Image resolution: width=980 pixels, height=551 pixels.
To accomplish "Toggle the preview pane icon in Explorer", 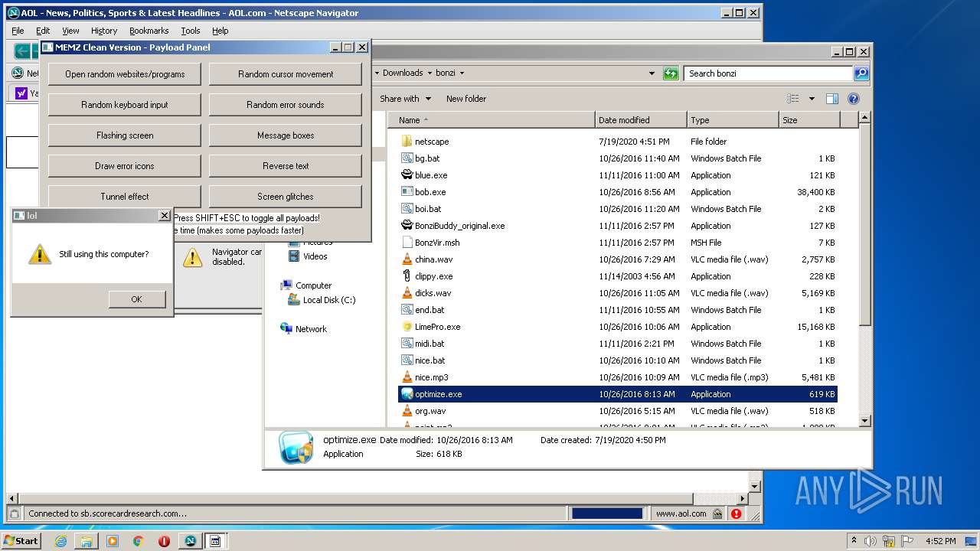I will click(x=832, y=99).
